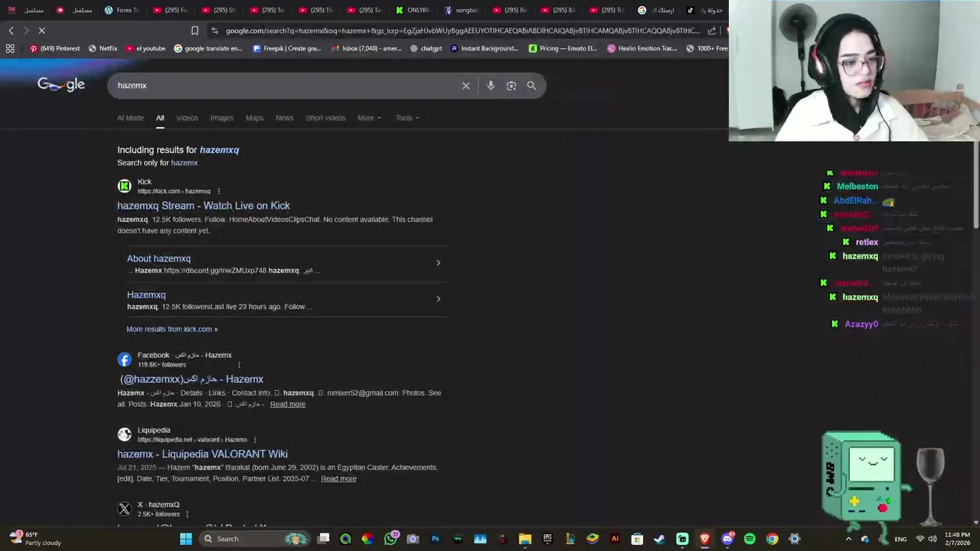Open Adobe Illustrator from the taskbar

615,539
